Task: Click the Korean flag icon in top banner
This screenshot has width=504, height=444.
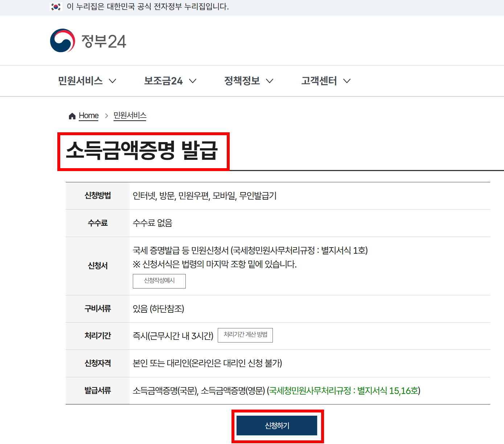Action: coord(56,7)
